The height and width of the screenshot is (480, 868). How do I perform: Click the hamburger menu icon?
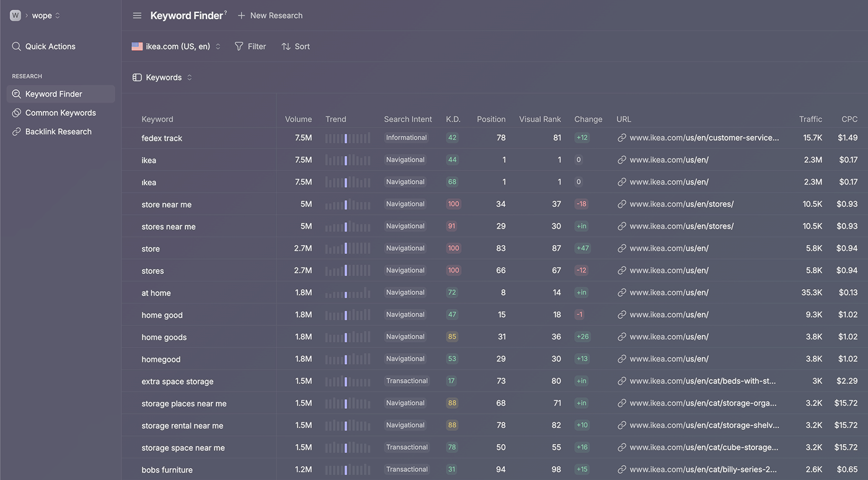[x=137, y=15]
